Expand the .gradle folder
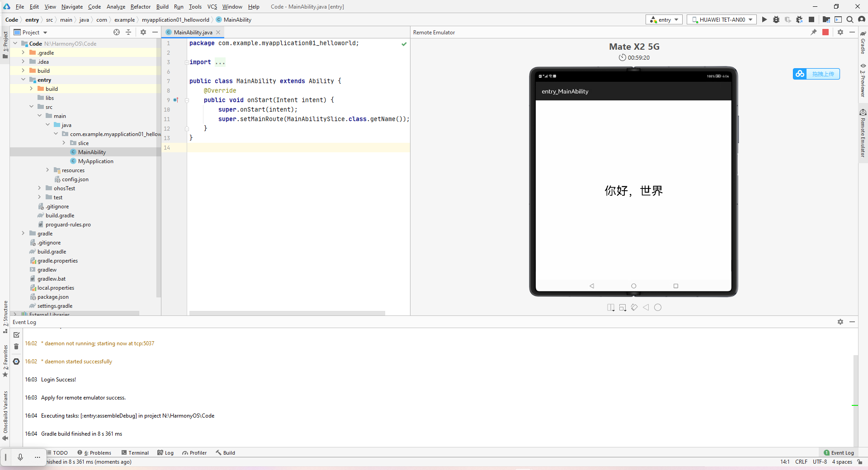The height and width of the screenshot is (470, 868). (x=23, y=52)
